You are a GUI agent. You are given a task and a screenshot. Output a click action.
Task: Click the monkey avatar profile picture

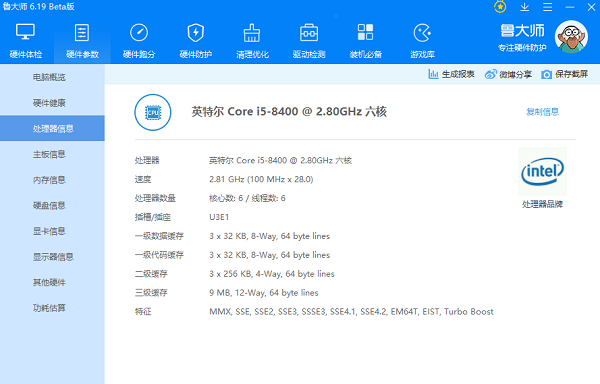pos(571,37)
